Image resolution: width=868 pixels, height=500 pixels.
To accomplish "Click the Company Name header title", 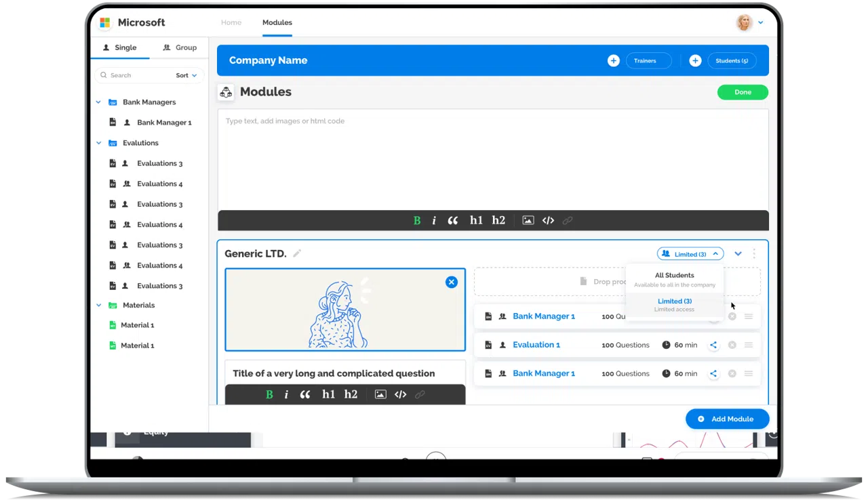I will point(268,60).
